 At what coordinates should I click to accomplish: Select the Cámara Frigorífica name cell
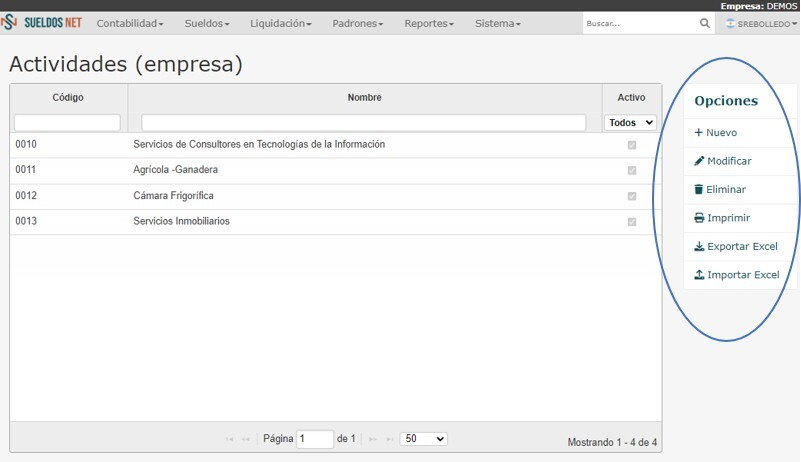point(173,196)
